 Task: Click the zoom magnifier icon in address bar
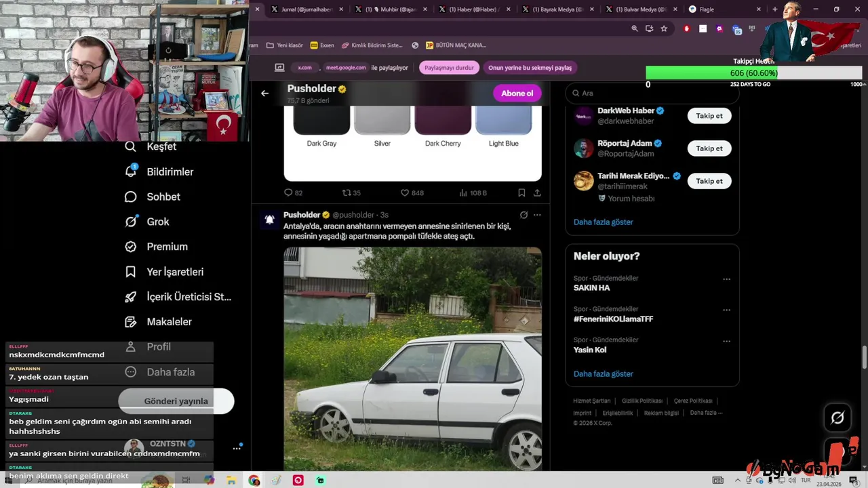coord(635,28)
